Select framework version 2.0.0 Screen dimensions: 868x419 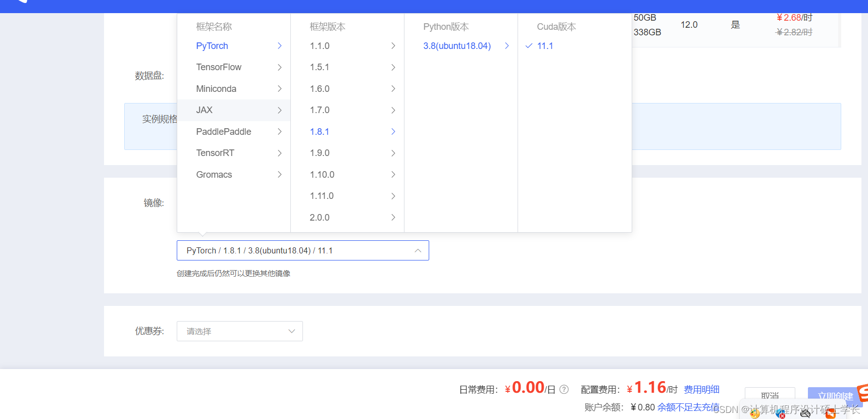pos(347,218)
